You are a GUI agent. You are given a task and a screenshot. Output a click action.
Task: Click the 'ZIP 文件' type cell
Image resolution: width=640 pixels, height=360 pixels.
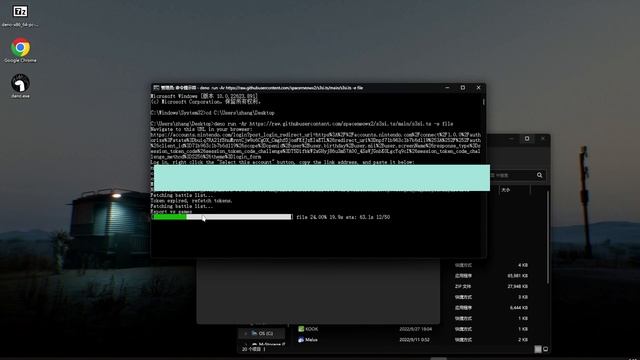(x=463, y=287)
